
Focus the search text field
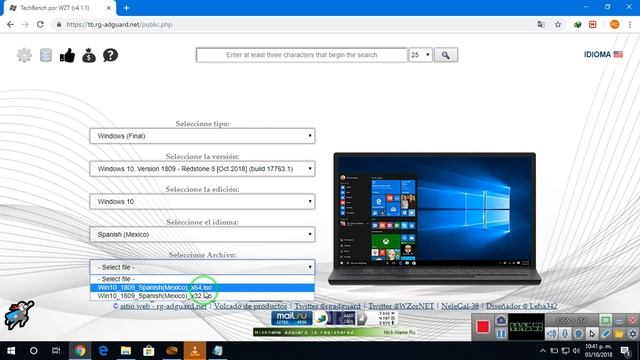click(x=302, y=55)
